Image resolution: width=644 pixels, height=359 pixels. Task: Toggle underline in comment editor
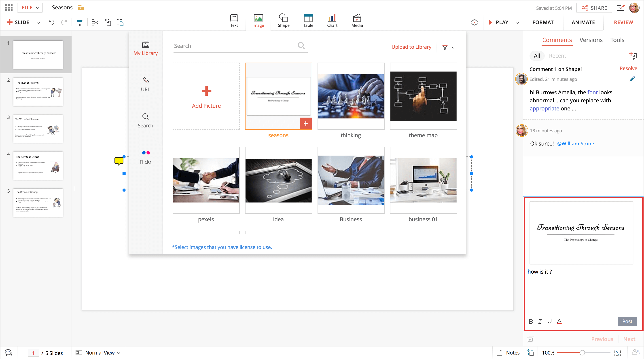(x=549, y=321)
